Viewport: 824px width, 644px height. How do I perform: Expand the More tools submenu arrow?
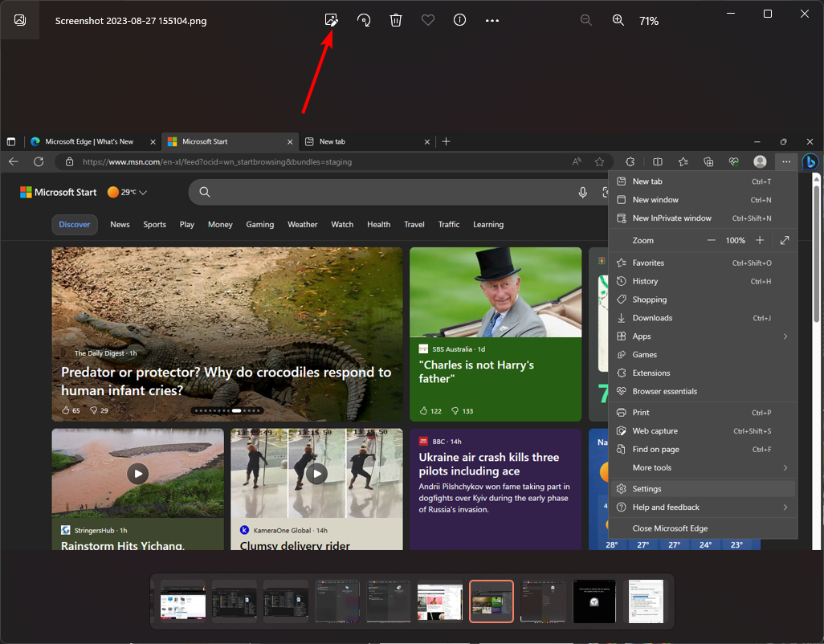[x=785, y=468]
